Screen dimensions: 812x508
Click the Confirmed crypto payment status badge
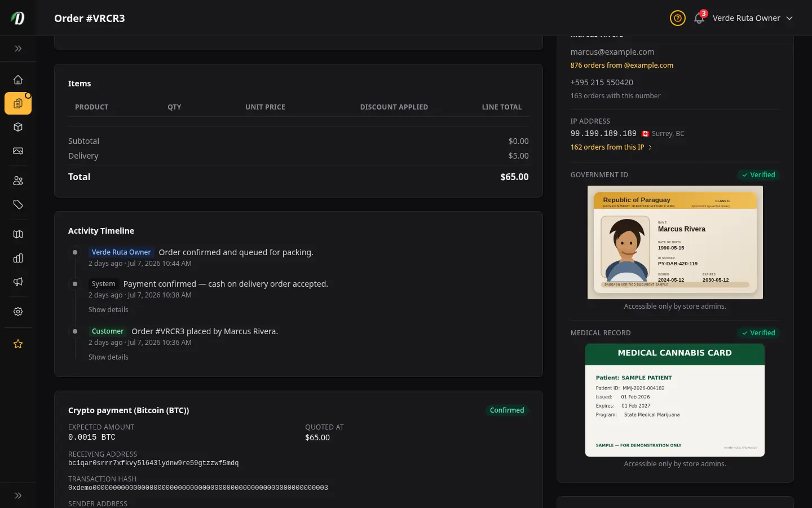[x=506, y=410]
